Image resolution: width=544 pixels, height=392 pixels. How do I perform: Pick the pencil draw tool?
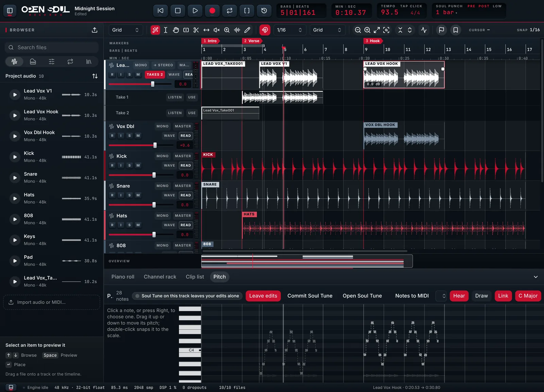pyautogui.click(x=247, y=30)
